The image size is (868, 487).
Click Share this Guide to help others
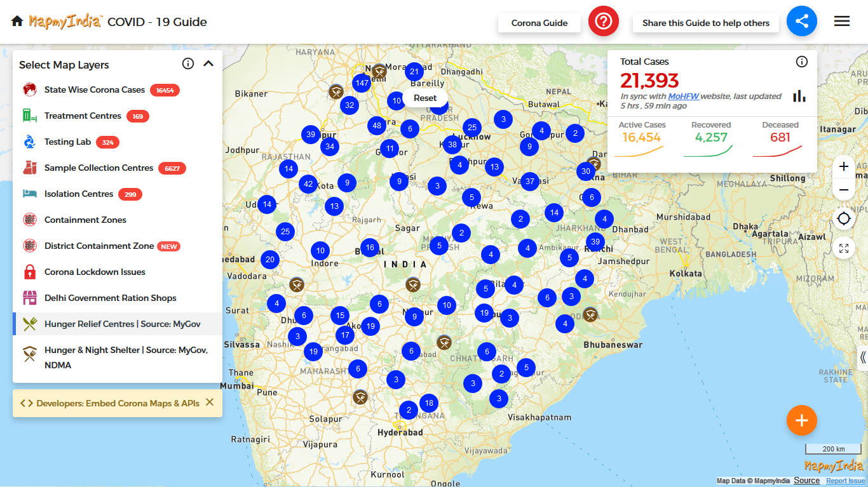(x=706, y=23)
